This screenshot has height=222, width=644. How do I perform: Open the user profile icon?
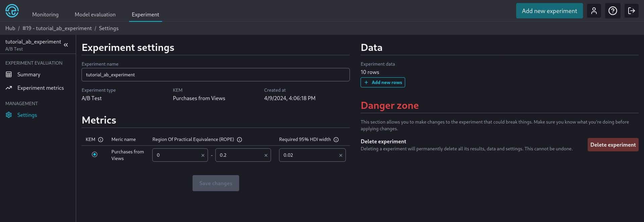click(594, 11)
